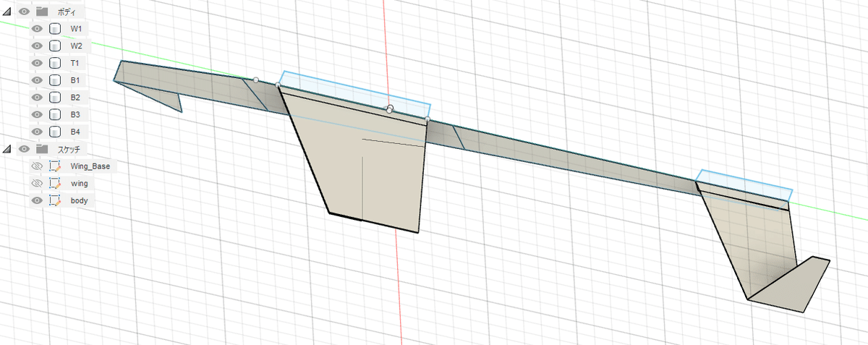Select the W1 label in the browser
Viewport: 868px width, 345px height.
click(76, 29)
